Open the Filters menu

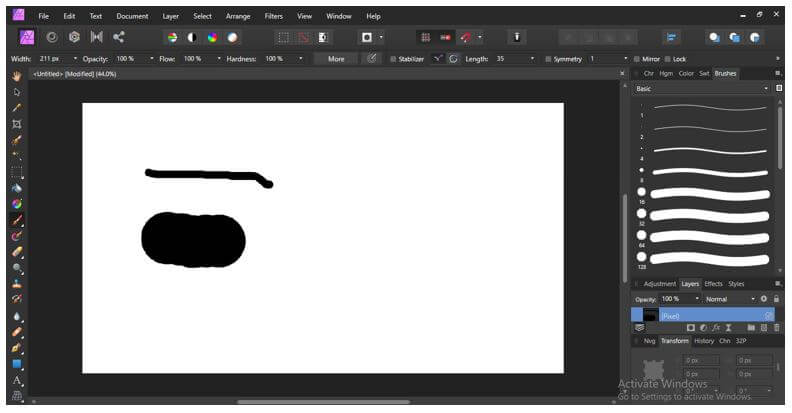[x=273, y=16]
